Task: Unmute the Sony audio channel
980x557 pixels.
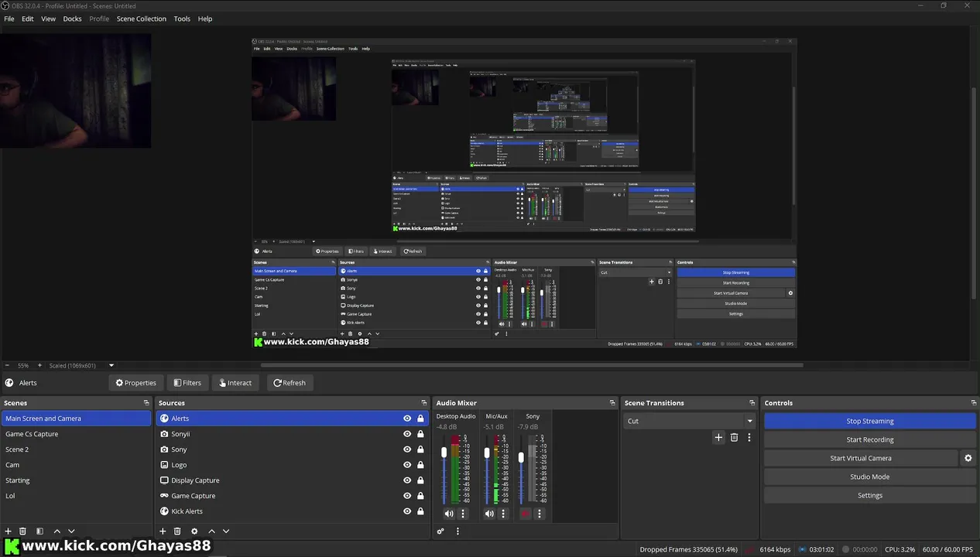Action: 526,514
